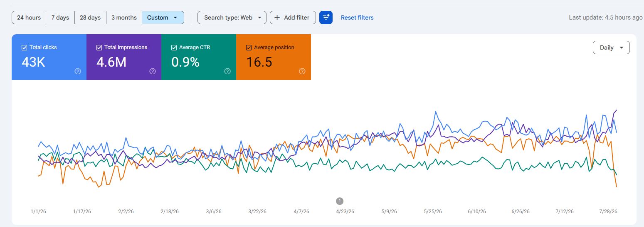Click the annotation marker numbered 1
The width and height of the screenshot is (644, 227).
(340, 201)
